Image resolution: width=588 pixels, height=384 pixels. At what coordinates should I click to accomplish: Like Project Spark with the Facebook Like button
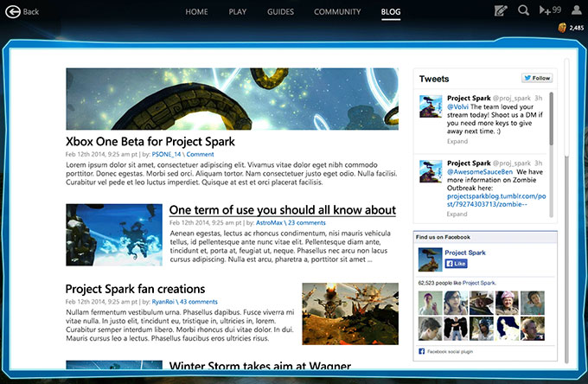point(456,264)
